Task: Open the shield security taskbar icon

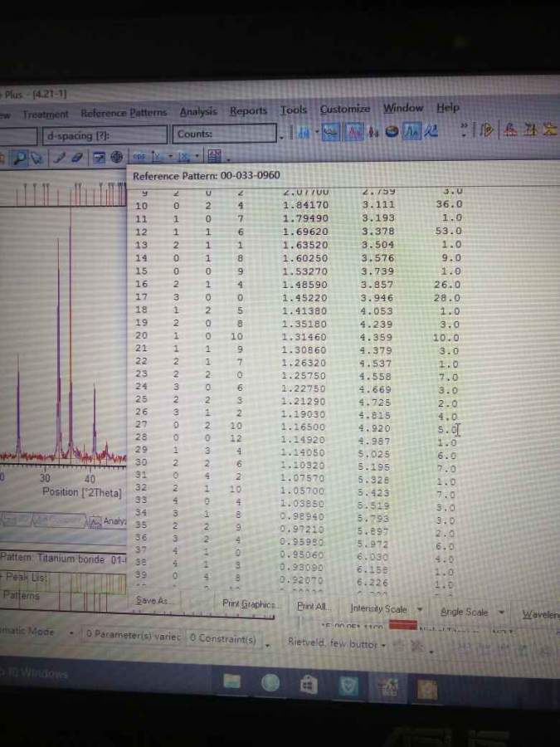Action: coord(348,686)
